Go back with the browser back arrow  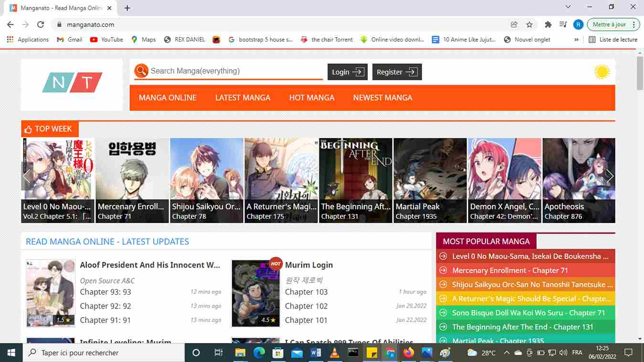[x=11, y=24]
